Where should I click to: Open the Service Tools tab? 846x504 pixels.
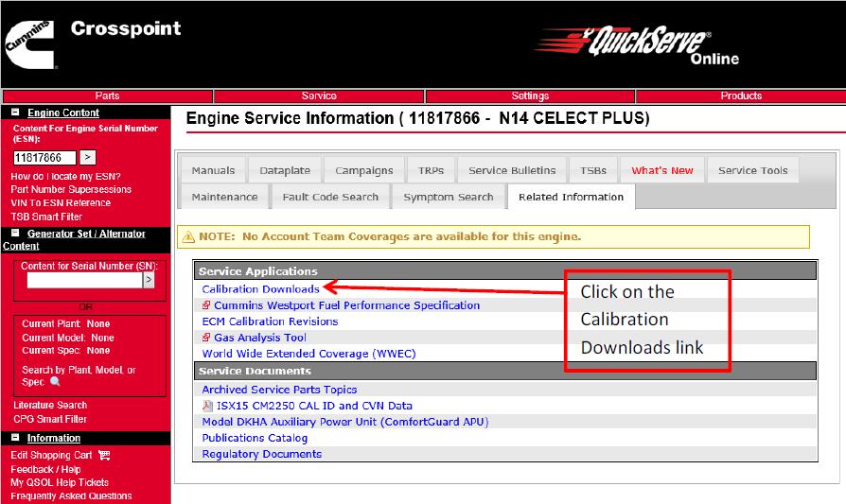(x=752, y=170)
